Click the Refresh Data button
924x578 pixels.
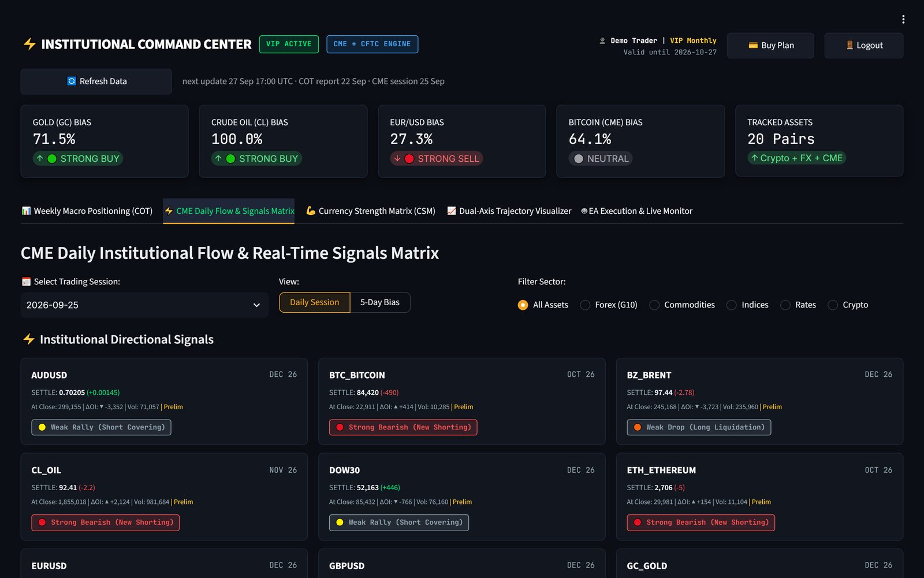[96, 81]
